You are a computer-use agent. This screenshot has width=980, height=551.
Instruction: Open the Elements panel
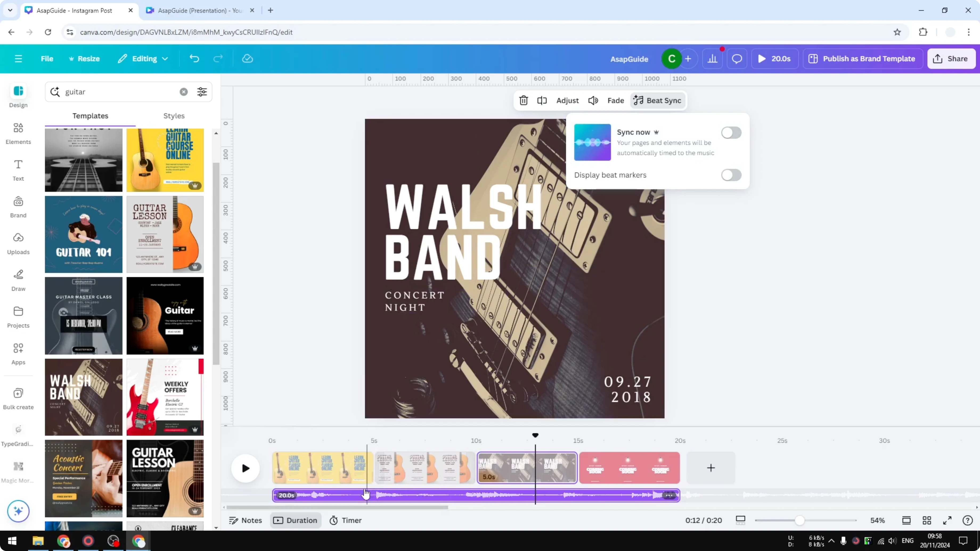pyautogui.click(x=18, y=134)
